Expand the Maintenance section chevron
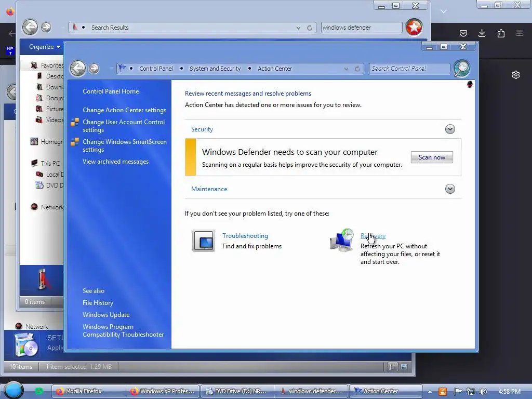Viewport: 532px width, 399px height. point(450,189)
